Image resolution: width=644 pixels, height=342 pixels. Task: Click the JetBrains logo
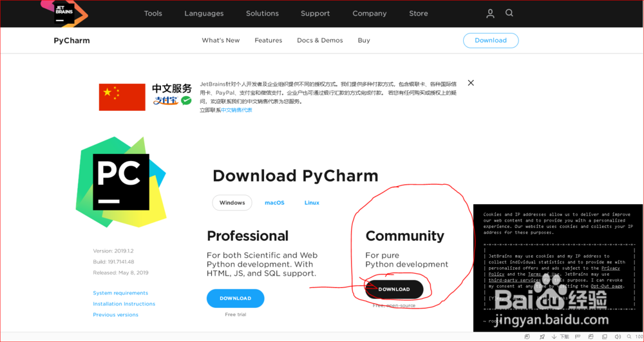pyautogui.click(x=64, y=13)
